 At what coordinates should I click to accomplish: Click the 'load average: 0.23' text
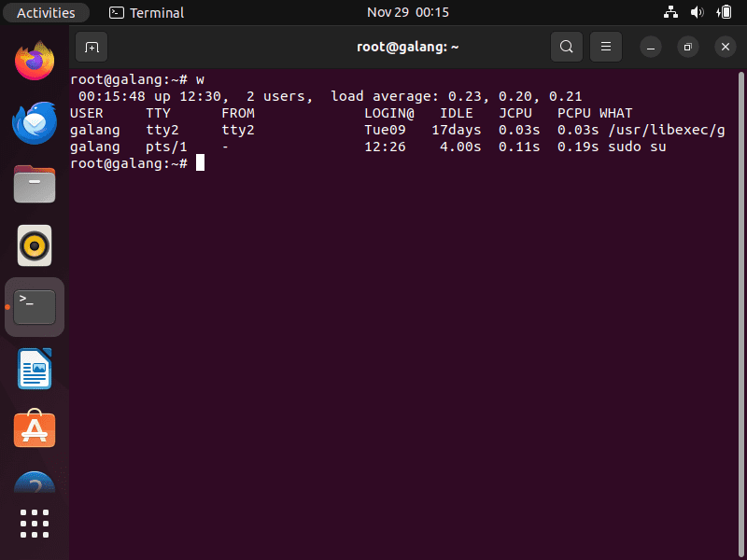coord(406,96)
